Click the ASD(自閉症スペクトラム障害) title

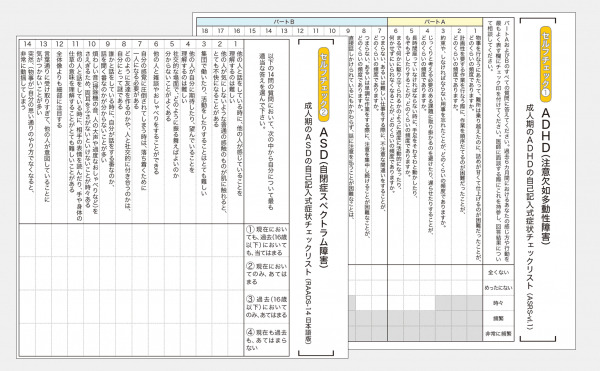pyautogui.click(x=324, y=198)
